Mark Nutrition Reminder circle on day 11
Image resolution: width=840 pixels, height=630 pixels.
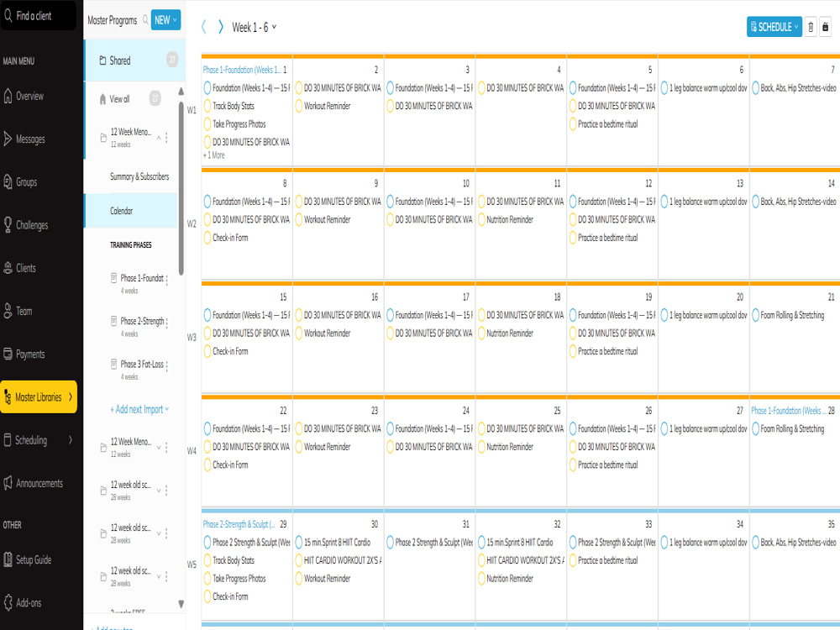(481, 219)
